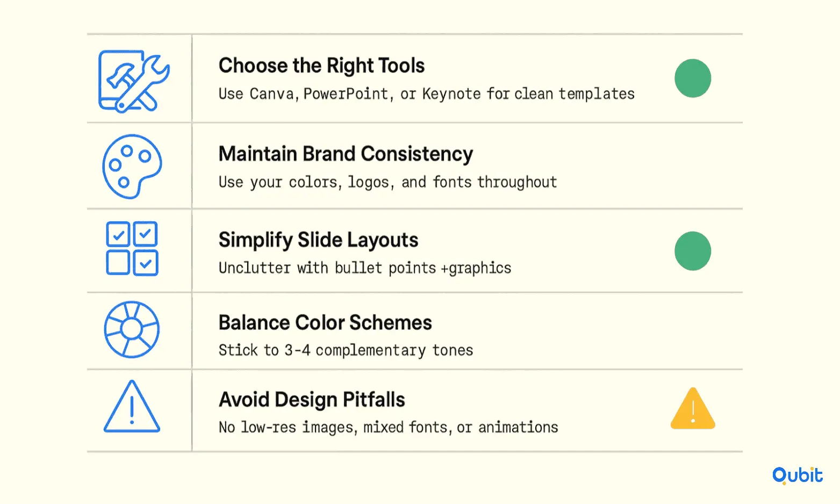Click the wrench and hammer tools icon
The width and height of the screenshot is (840, 504).
[x=134, y=81]
